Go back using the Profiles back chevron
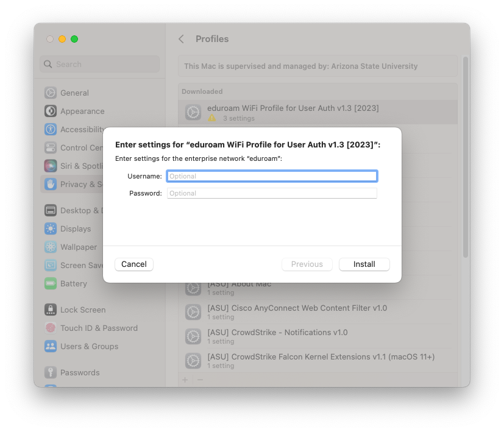 pyautogui.click(x=181, y=39)
